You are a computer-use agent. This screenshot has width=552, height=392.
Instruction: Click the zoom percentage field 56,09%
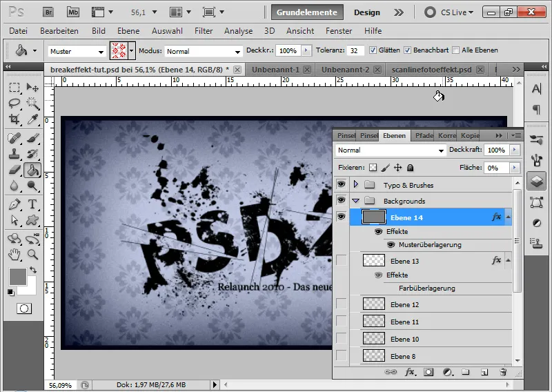(60, 385)
